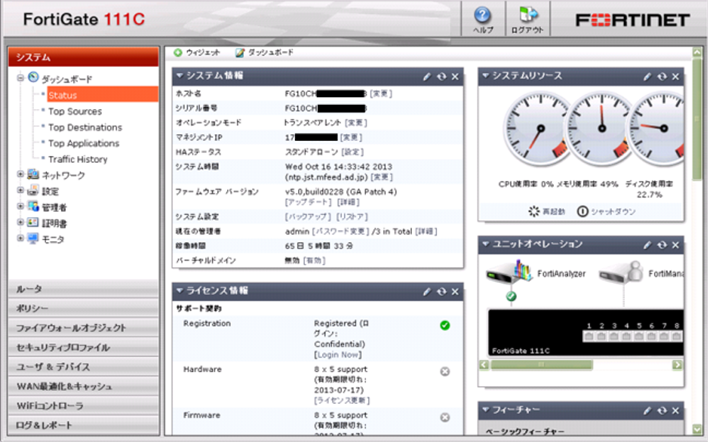708x442 pixels.
Task: Close the ライセンス情報 widget
Action: coord(455,292)
